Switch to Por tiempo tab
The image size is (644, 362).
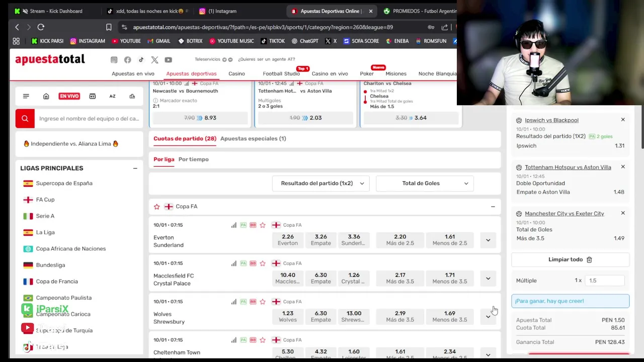pos(193,159)
